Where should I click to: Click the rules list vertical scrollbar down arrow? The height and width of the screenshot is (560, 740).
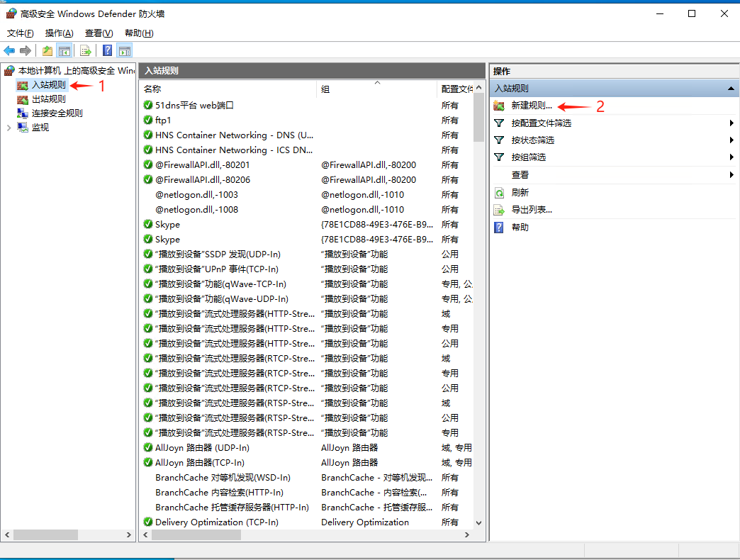click(478, 522)
